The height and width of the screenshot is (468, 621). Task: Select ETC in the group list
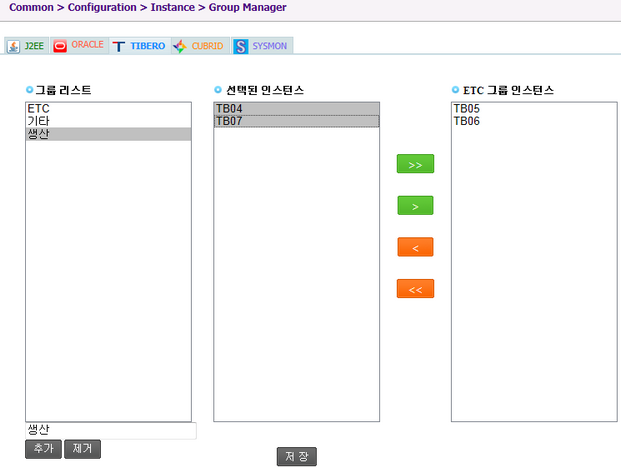pyautogui.click(x=108, y=108)
